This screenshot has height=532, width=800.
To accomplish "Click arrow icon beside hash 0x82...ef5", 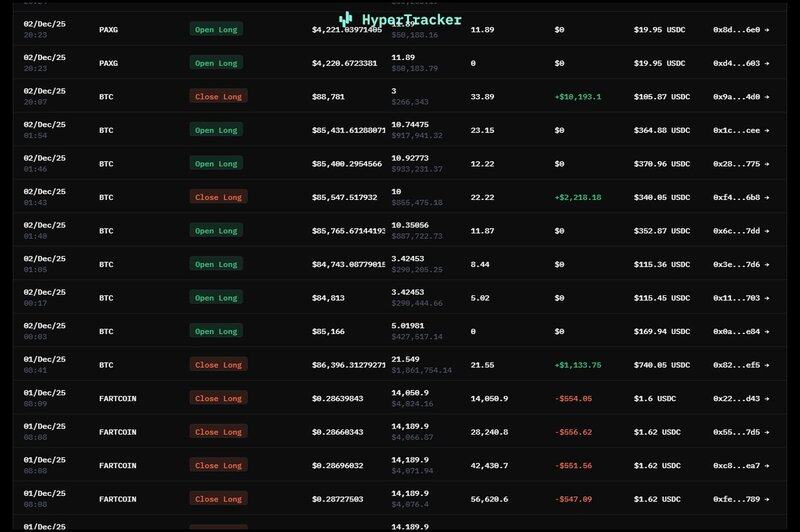I will 767,365.
